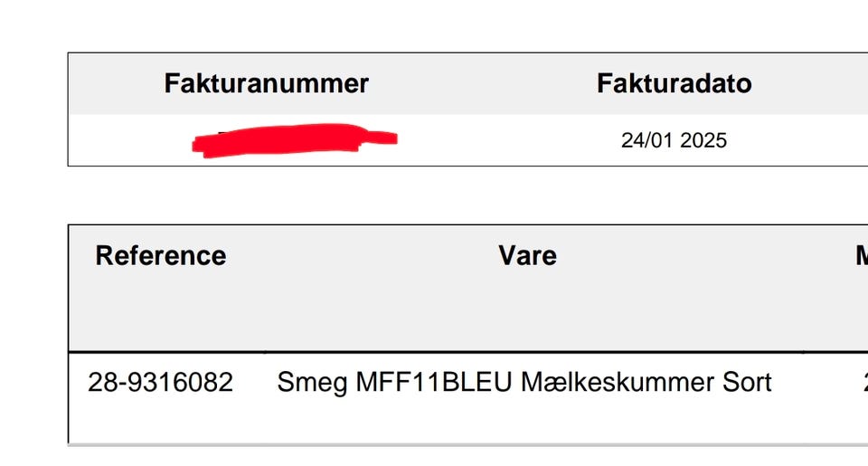Click the Vare column header
Viewport: 868px width, 466px height.
527,256
